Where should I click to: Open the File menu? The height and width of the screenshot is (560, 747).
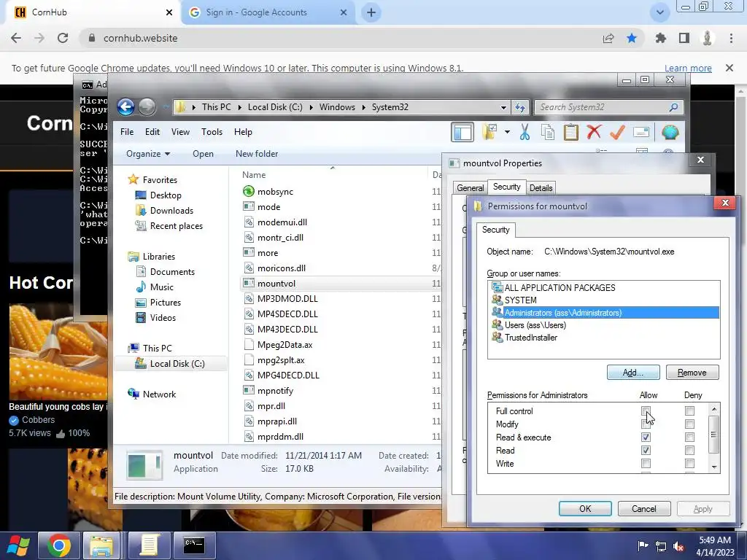pos(127,132)
